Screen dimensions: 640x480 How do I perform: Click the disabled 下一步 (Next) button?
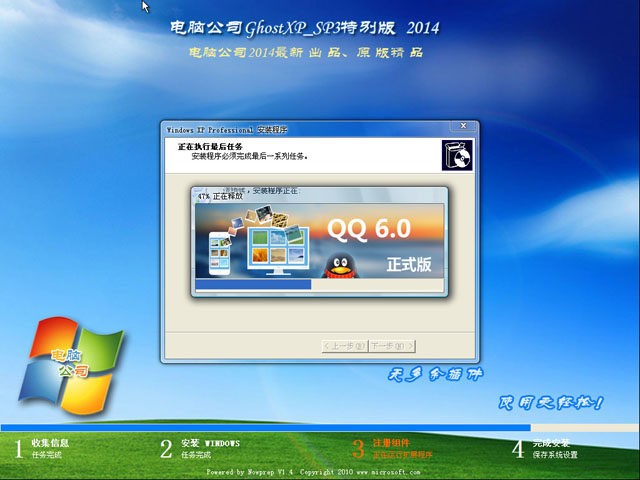click(x=392, y=346)
